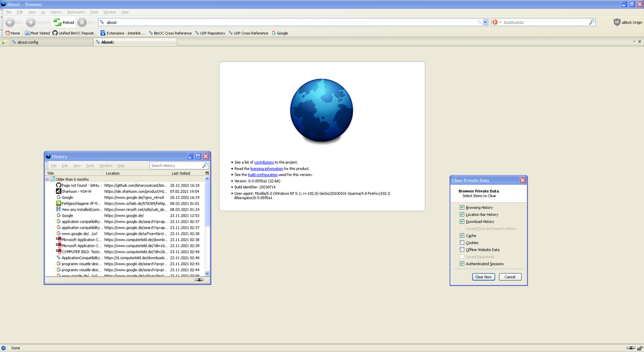Click the DuckDuckGo search engine icon

[x=495, y=22]
